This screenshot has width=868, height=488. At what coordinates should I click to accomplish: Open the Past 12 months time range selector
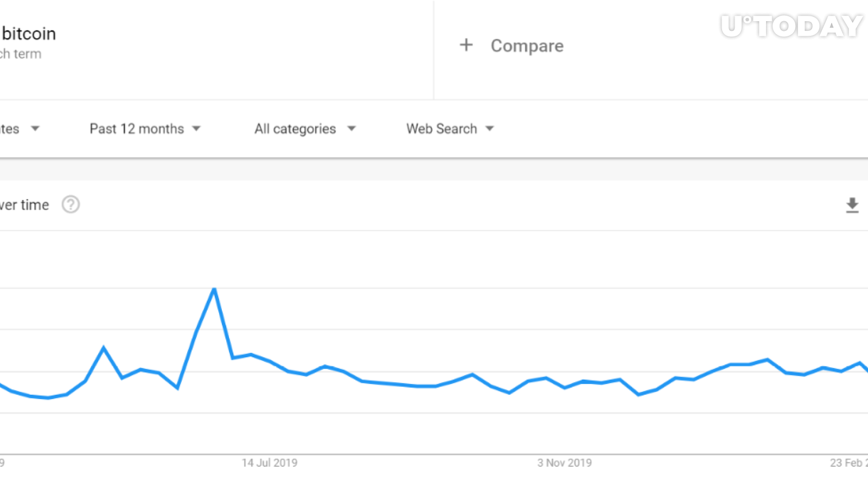tap(136, 129)
